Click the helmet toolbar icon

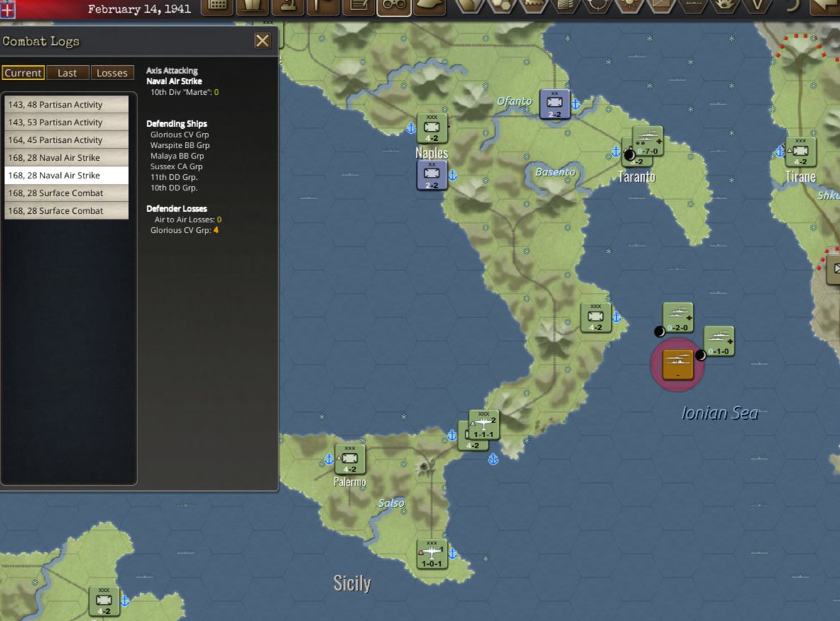[429, 6]
